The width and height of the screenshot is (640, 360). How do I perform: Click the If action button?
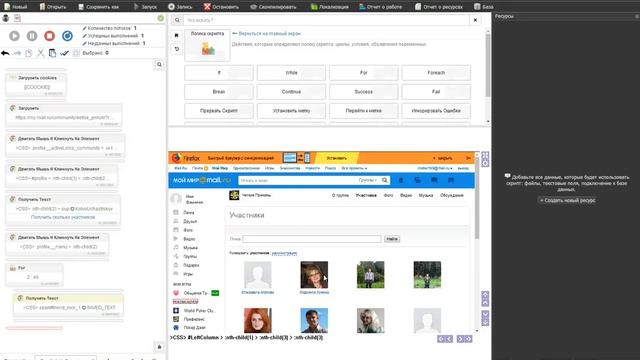point(219,73)
